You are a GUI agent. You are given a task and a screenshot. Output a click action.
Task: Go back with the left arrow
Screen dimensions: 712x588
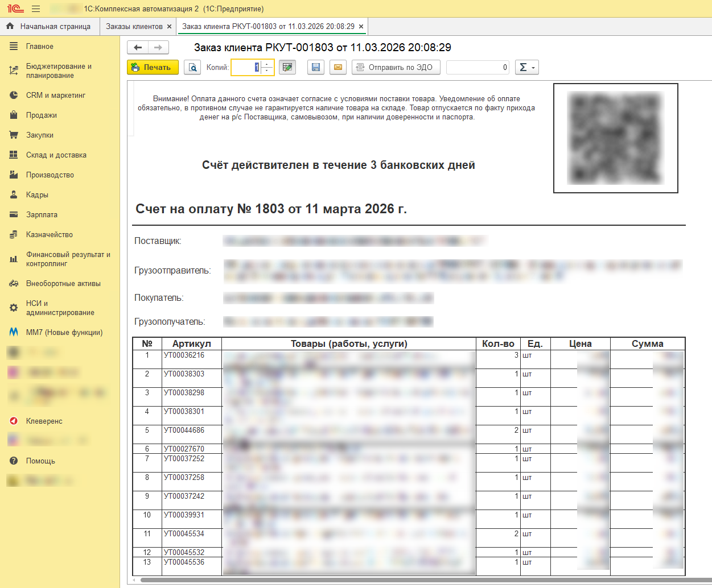[x=138, y=47]
